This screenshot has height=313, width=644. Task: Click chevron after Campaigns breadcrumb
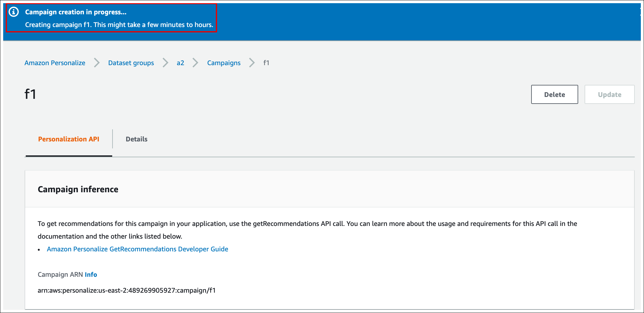252,63
